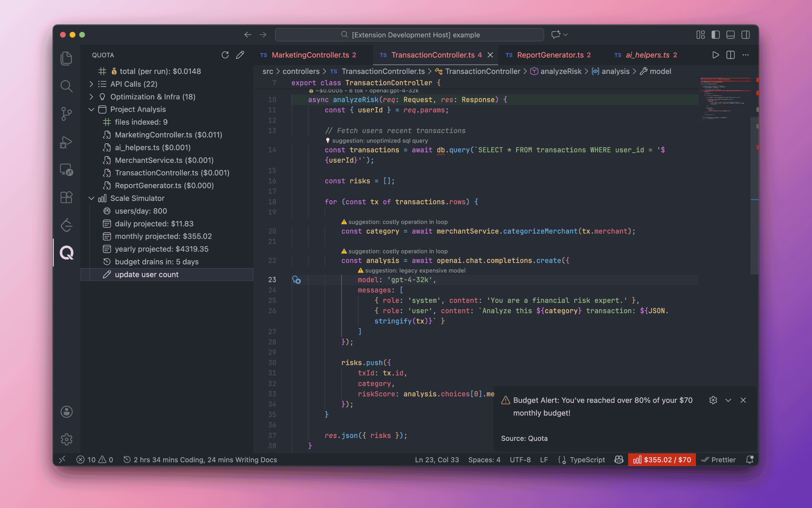Click update user count
Screen dimensions: 812x508
(167, 275)
